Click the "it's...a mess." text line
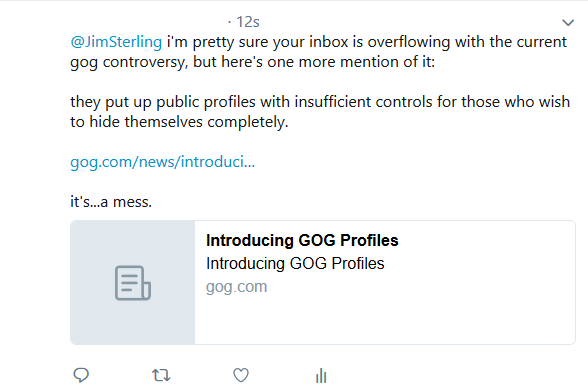The image size is (588, 392). pos(111,202)
